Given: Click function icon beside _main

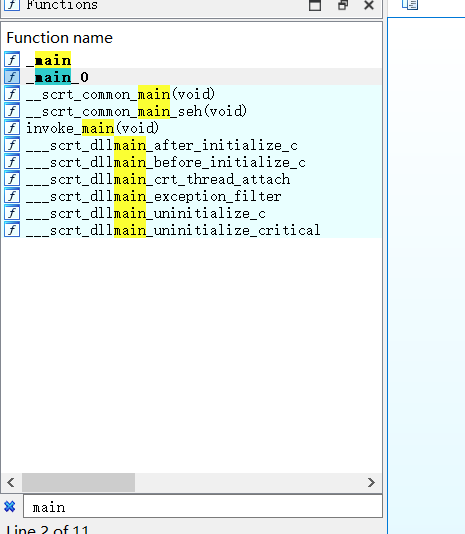Looking at the screenshot, I should click(12, 60).
